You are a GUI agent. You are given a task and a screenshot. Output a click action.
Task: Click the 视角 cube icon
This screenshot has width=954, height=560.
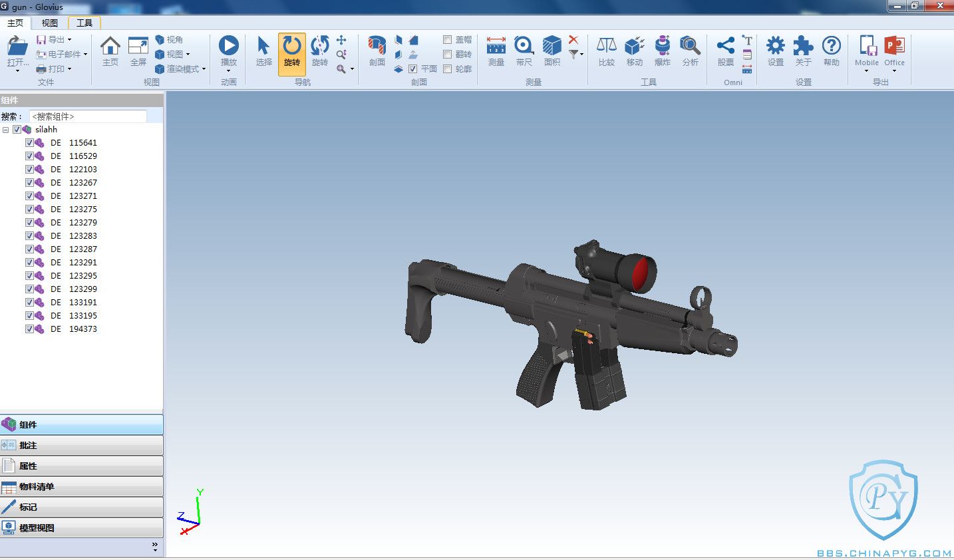(x=160, y=40)
